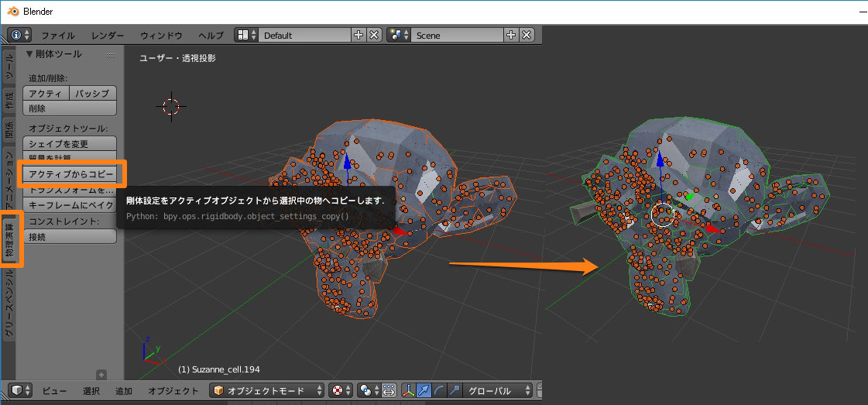This screenshot has width=868, height=405.
Task: Click the 接続 constraint button
Action: [x=70, y=236]
